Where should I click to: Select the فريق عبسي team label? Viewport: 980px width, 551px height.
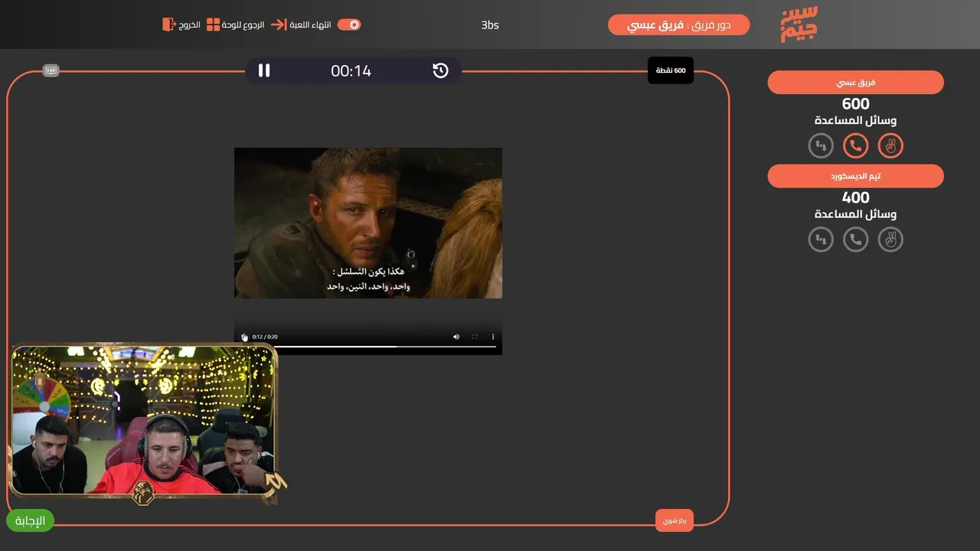click(856, 83)
